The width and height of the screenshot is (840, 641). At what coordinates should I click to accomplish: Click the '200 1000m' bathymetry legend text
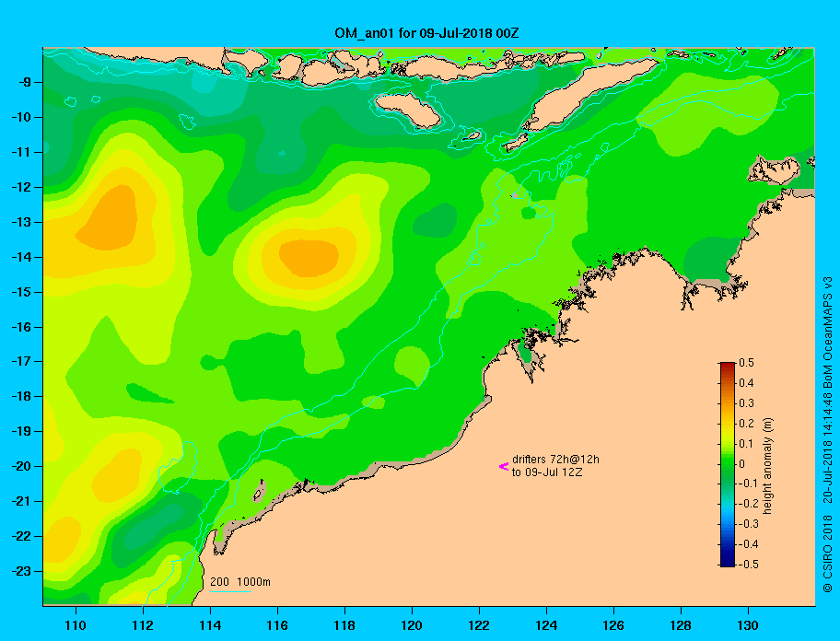240,582
